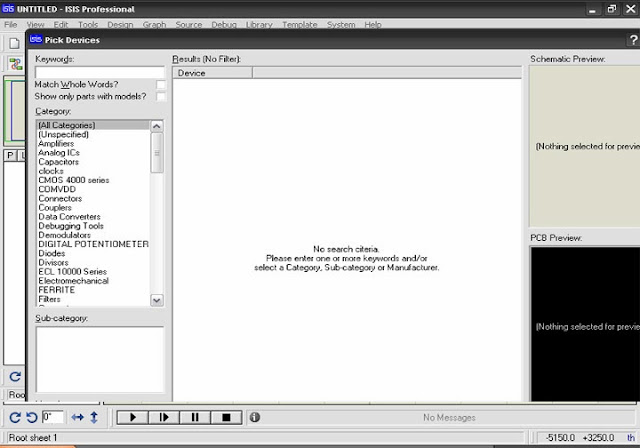The width and height of the screenshot is (640, 448).
Task: Click the rotation angle input field
Action: (x=53, y=417)
